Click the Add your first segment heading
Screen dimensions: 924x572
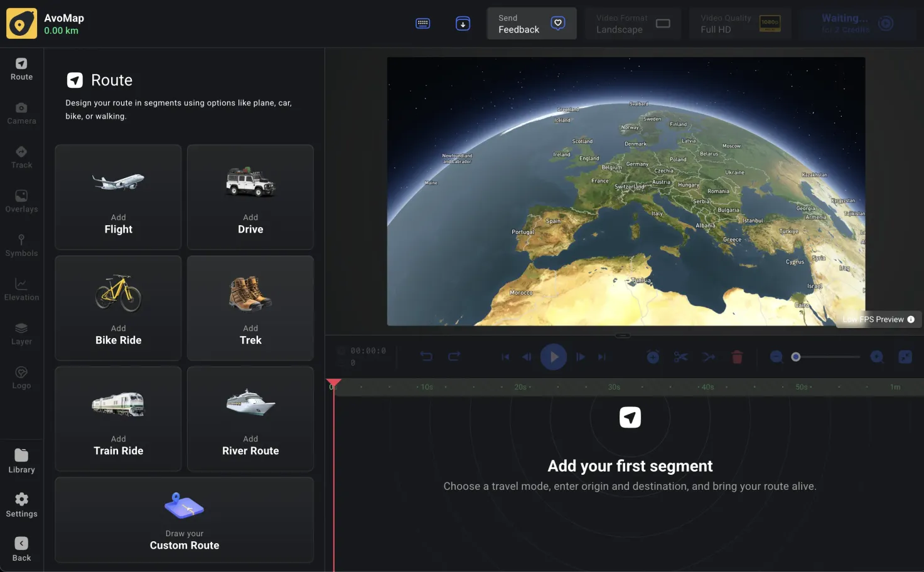point(630,466)
